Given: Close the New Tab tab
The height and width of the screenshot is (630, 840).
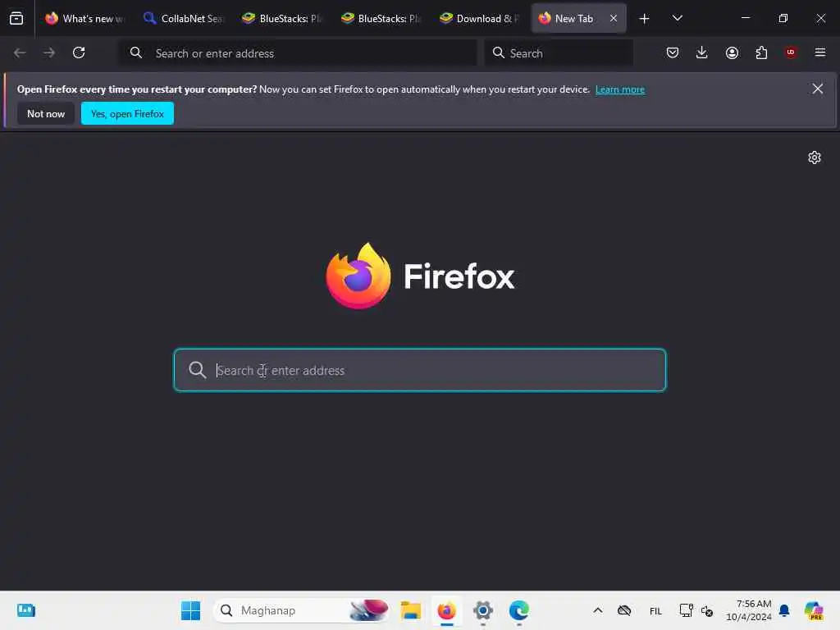Looking at the screenshot, I should pyautogui.click(x=614, y=18).
